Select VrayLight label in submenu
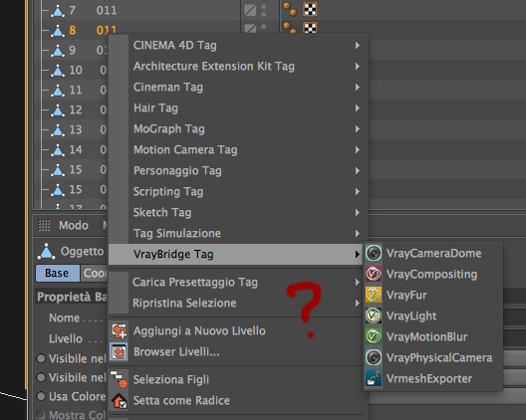The width and height of the screenshot is (526, 420). (411, 316)
